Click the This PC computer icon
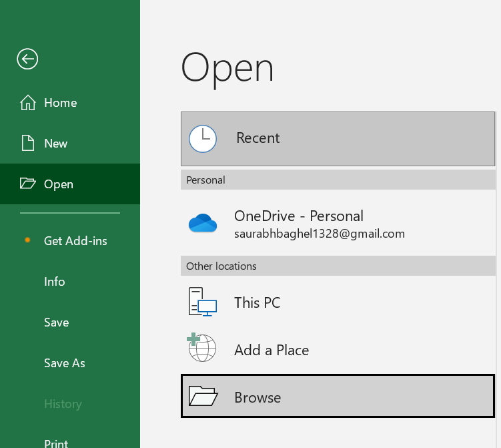This screenshot has height=448, width=501. [203, 302]
